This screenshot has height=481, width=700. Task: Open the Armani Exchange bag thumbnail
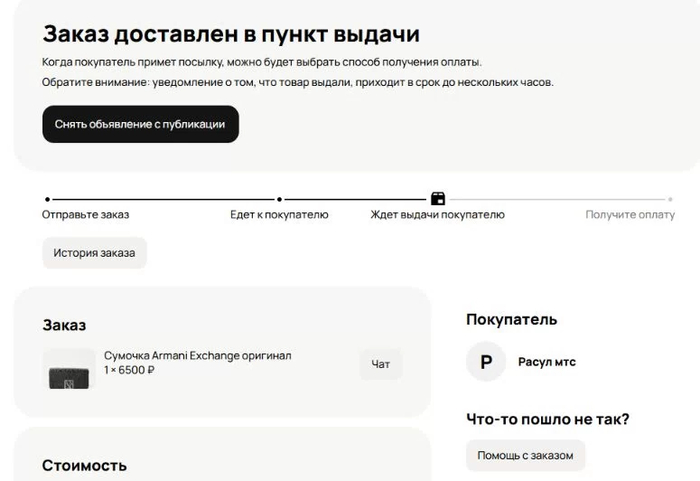point(69,369)
